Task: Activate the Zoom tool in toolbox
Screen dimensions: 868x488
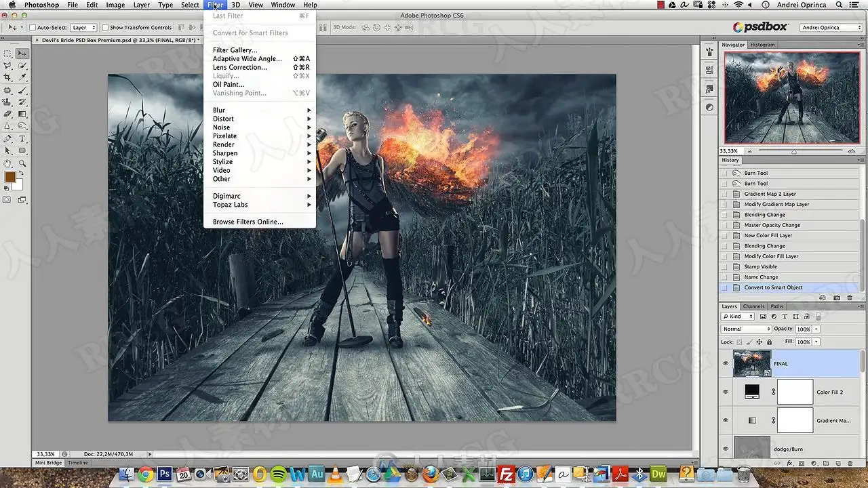Action: pos(22,163)
